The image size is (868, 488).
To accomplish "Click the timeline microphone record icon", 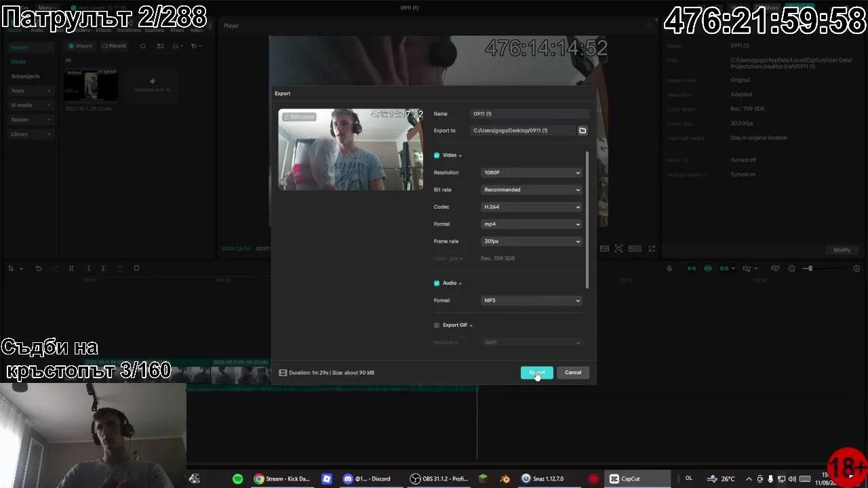I will tap(669, 268).
